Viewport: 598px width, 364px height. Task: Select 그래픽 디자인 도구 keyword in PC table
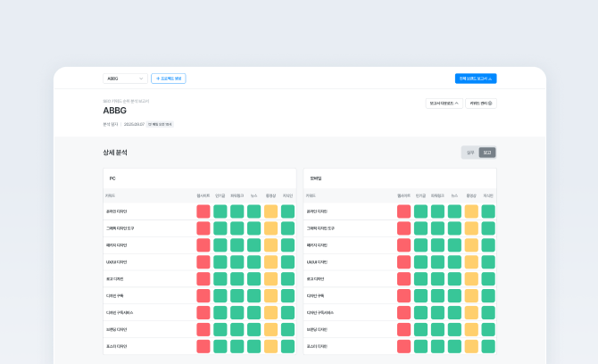coord(120,228)
